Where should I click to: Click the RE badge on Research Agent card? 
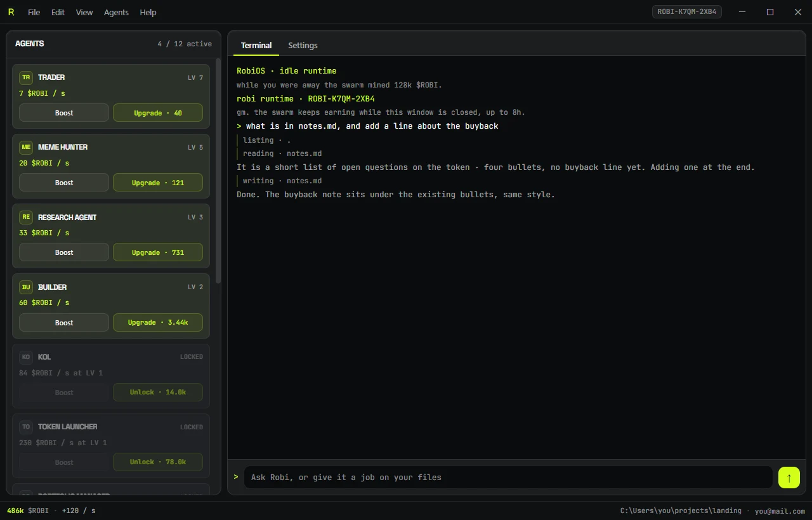tap(26, 217)
